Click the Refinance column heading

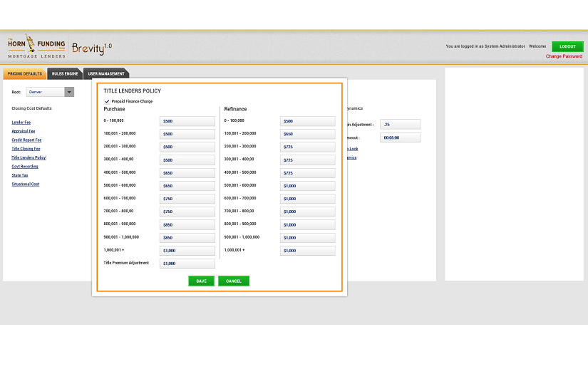point(235,109)
